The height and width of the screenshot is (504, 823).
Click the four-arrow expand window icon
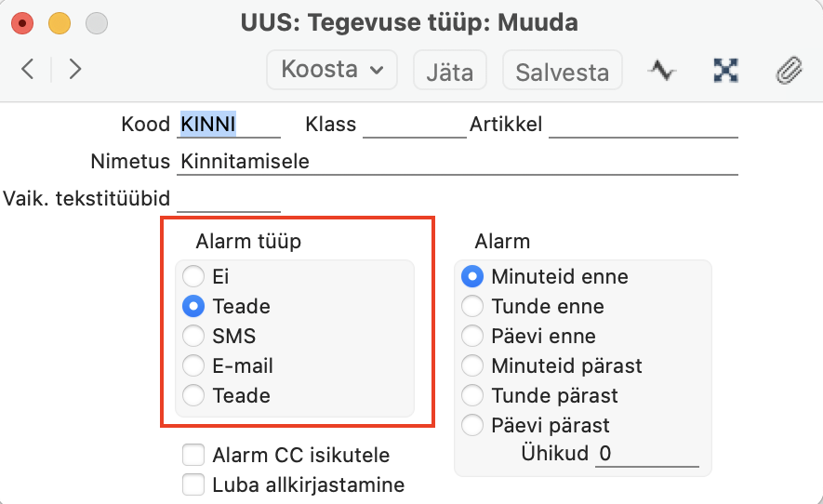[726, 70]
